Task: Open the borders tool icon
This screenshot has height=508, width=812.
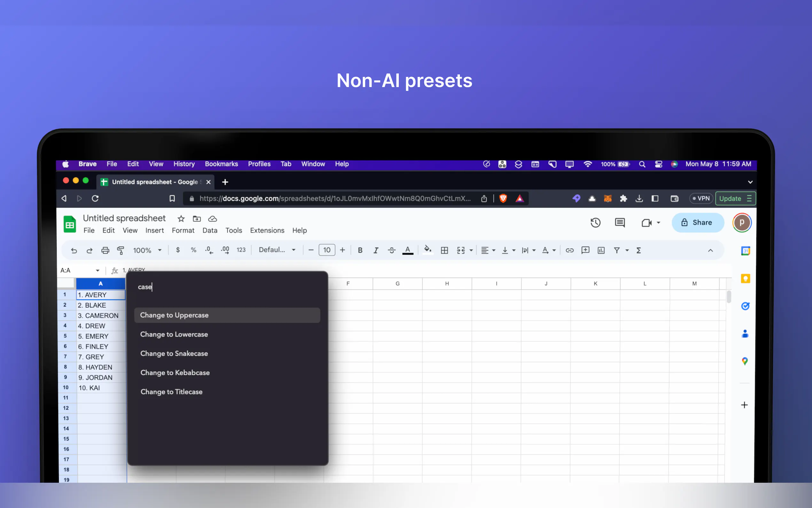Action: [444, 250]
